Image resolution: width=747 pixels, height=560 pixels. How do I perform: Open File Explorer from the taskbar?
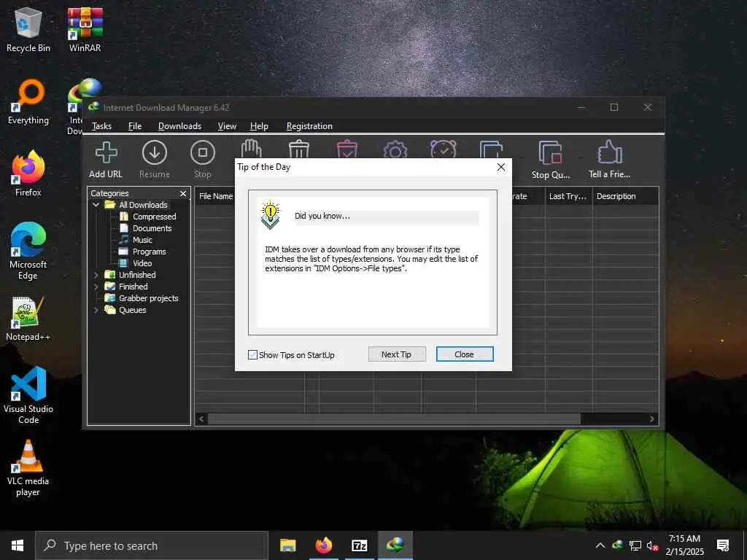[x=287, y=545]
